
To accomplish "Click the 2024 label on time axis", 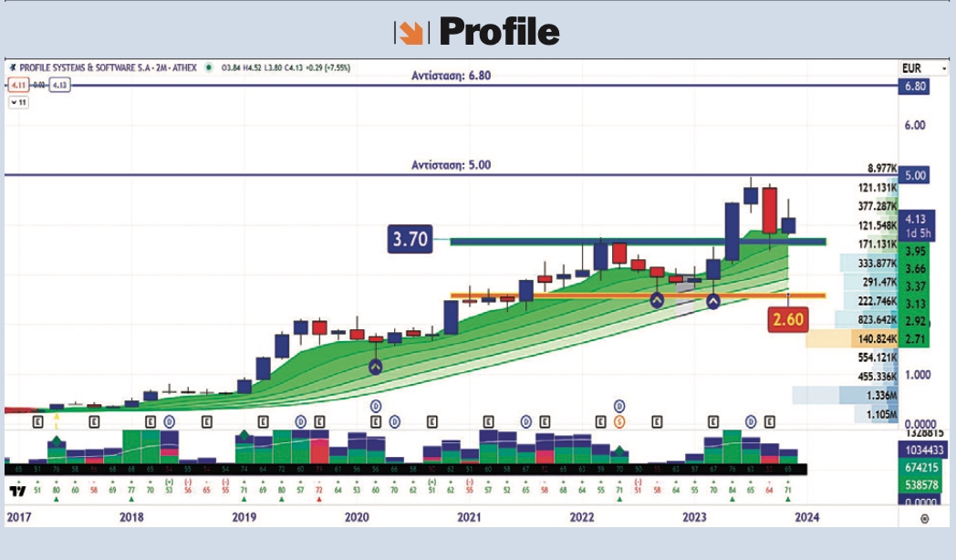I will [806, 517].
